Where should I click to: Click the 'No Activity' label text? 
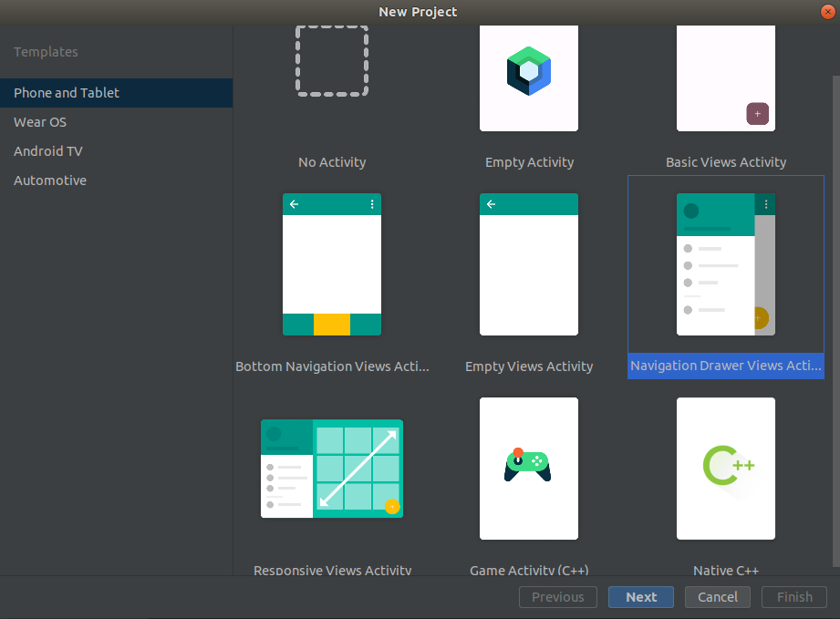coord(332,162)
